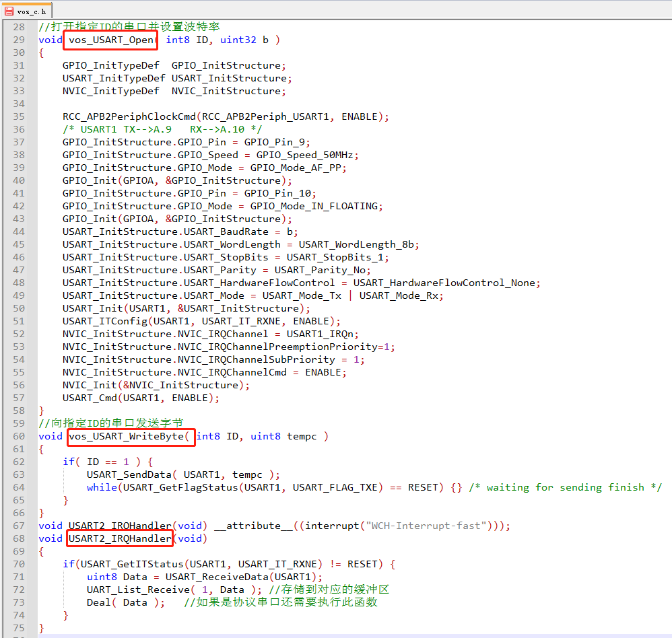The image size is (672, 638).
Task: Click the "WCH-Interrupt-fast" string
Action: click(426, 526)
